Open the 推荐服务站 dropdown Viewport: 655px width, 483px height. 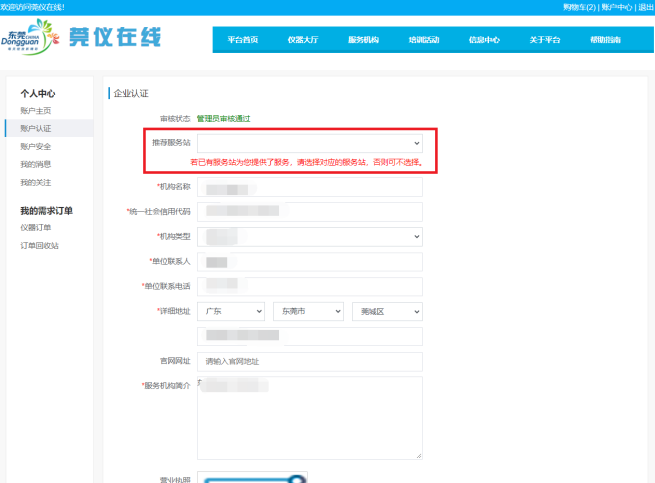(309, 145)
